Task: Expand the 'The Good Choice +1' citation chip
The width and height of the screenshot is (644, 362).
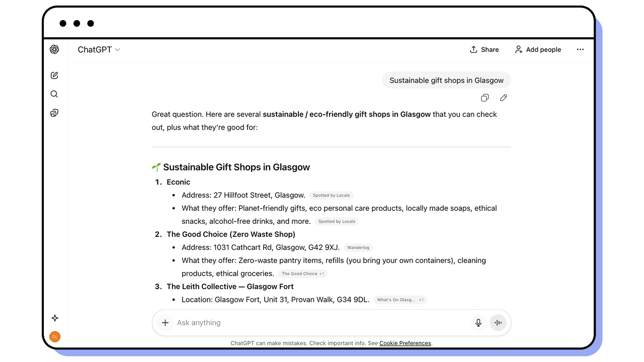Action: (302, 274)
